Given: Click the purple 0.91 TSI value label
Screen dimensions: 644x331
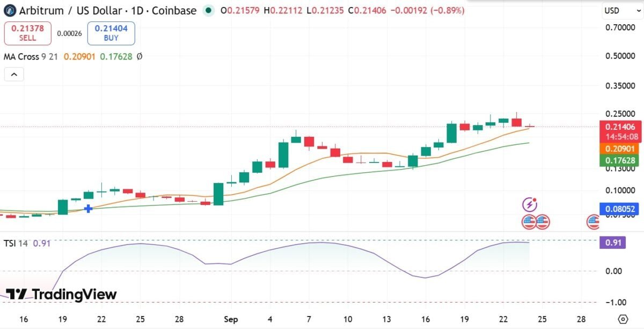Looking at the screenshot, I should pyautogui.click(x=612, y=243).
